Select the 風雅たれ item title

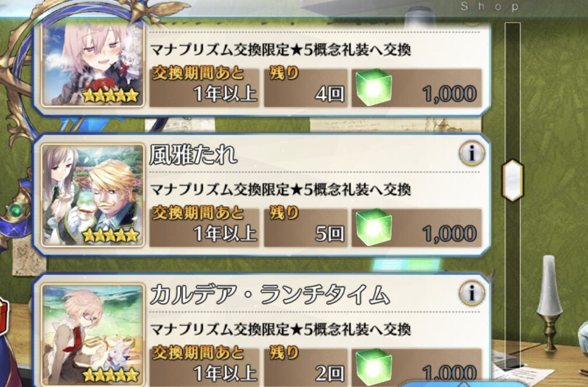193,154
